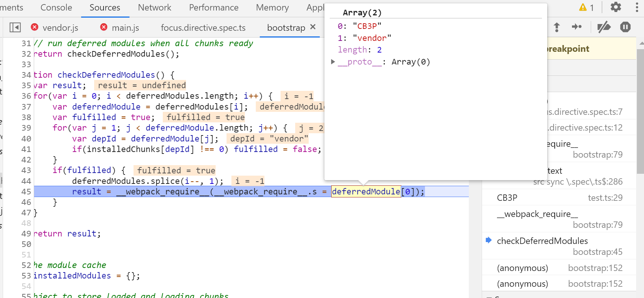Click the Array(2) popup header
Viewport: 644px width, 298px height.
[362, 12]
